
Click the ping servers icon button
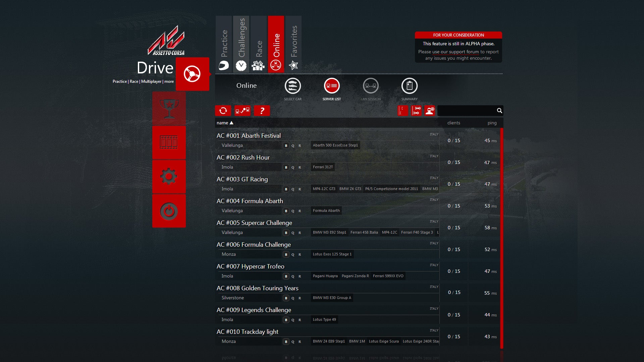242,111
